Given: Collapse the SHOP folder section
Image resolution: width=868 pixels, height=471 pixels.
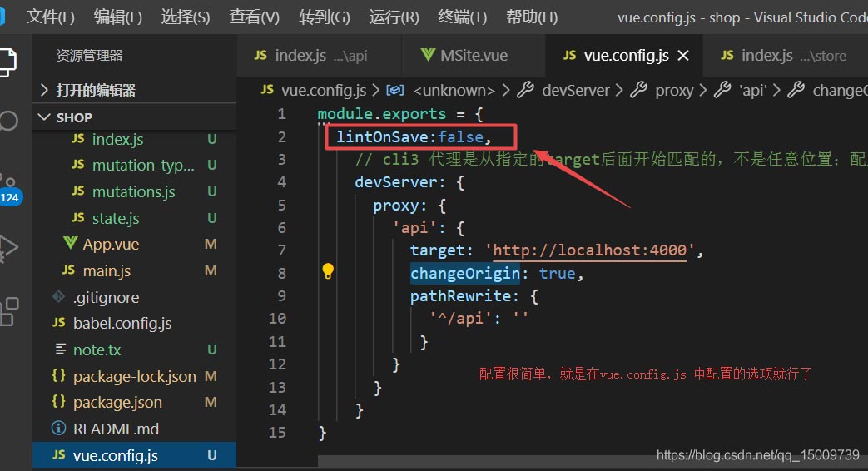Looking at the screenshot, I should pyautogui.click(x=135, y=117).
